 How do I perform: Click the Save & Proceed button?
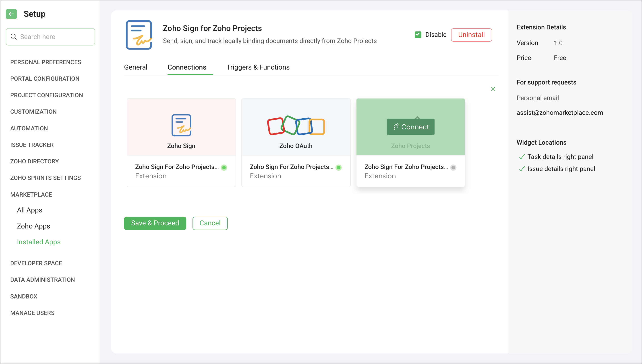point(155,223)
